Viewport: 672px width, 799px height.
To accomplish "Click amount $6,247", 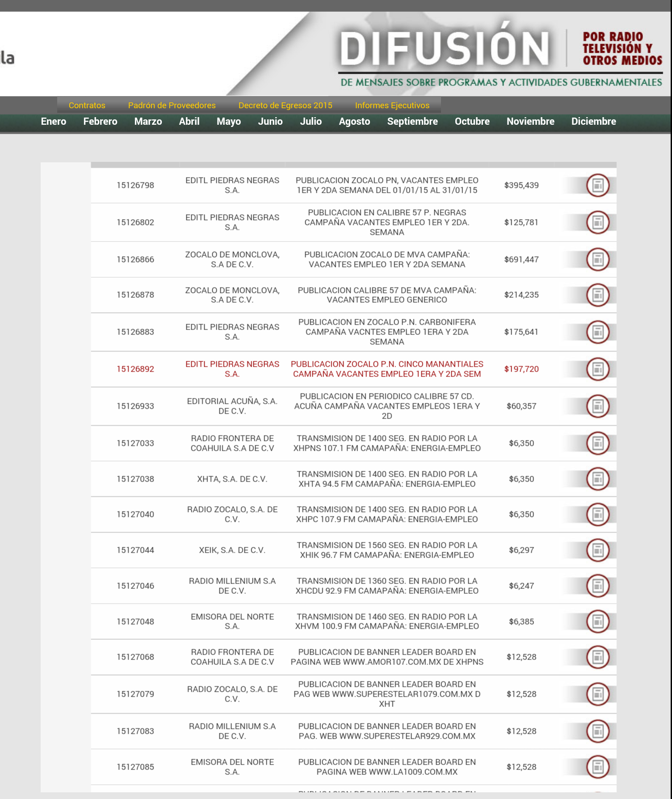I will click(x=521, y=586).
